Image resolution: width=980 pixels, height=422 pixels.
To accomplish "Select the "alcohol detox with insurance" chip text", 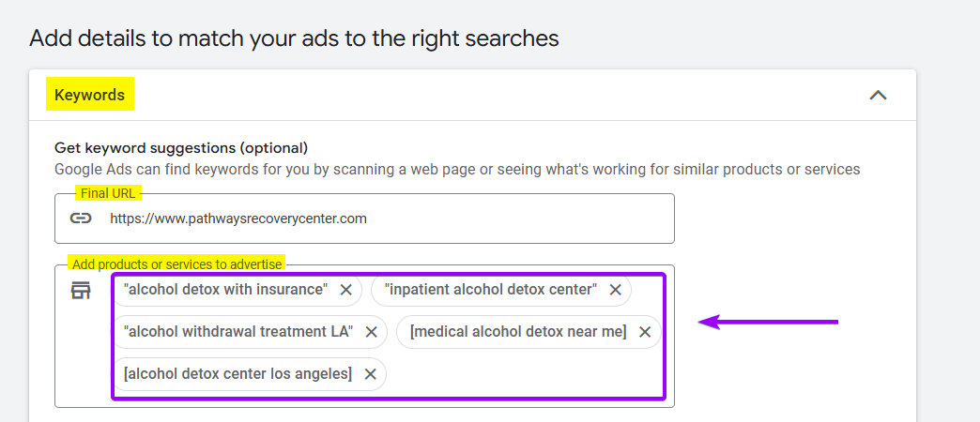I will 225,290.
